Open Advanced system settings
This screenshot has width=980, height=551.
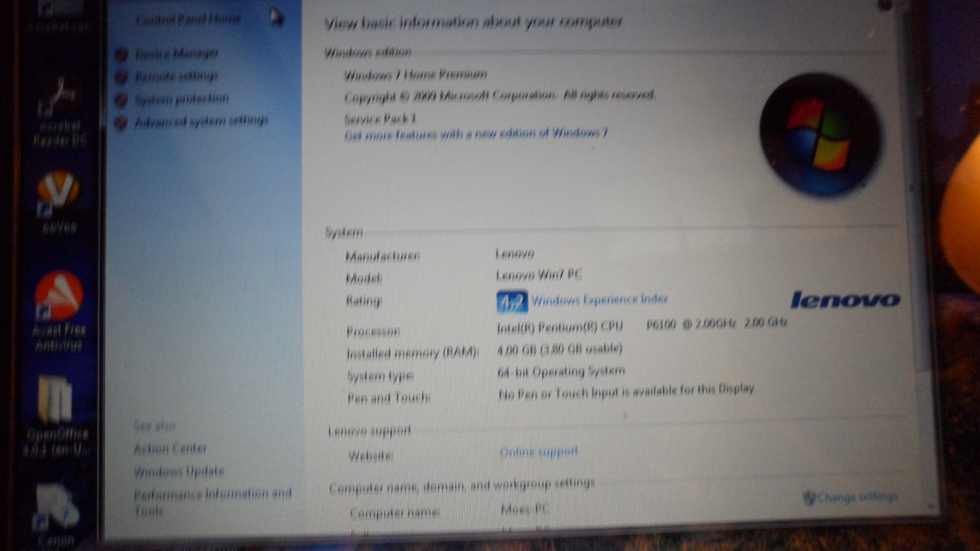tap(202, 121)
